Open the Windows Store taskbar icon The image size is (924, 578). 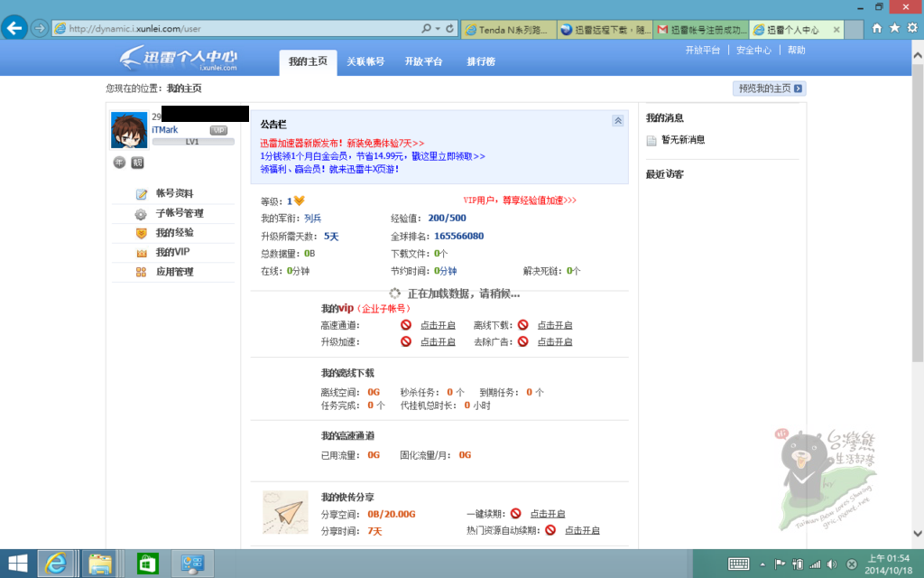pyautogui.click(x=147, y=564)
